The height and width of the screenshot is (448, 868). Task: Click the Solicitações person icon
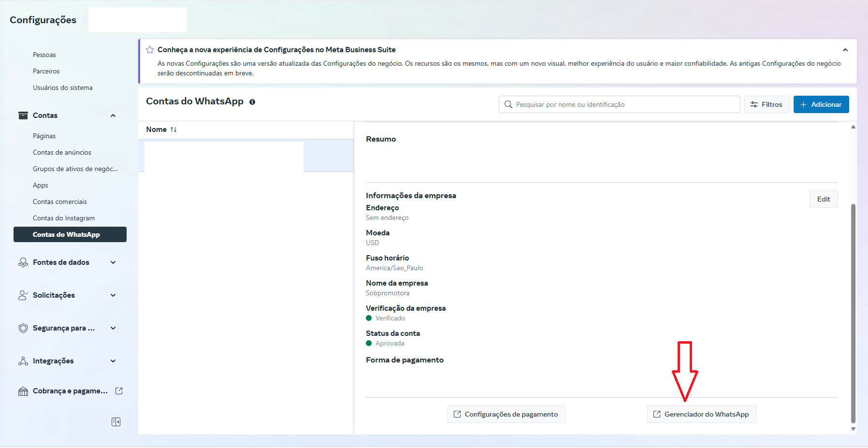click(23, 295)
